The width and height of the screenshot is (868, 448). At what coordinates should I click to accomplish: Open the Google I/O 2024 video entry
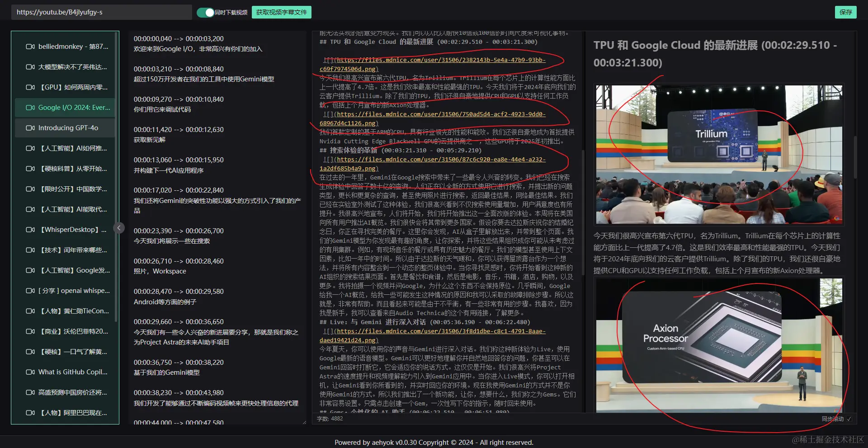click(65, 108)
